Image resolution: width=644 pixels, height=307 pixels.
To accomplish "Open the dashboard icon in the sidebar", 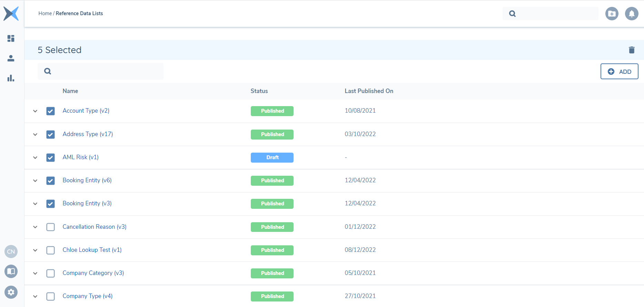I will point(11,38).
